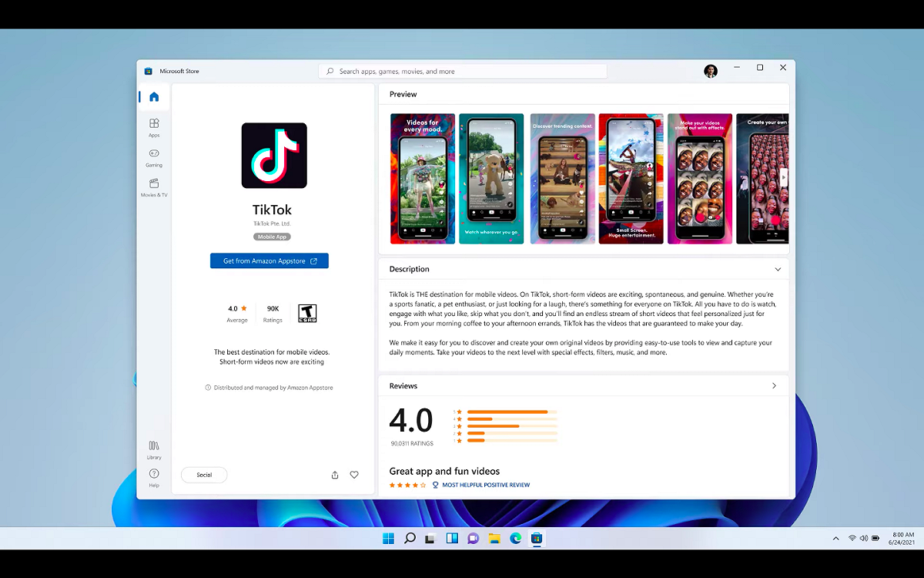Click the distribution info icon
The width and height of the screenshot is (924, 578).
click(208, 388)
